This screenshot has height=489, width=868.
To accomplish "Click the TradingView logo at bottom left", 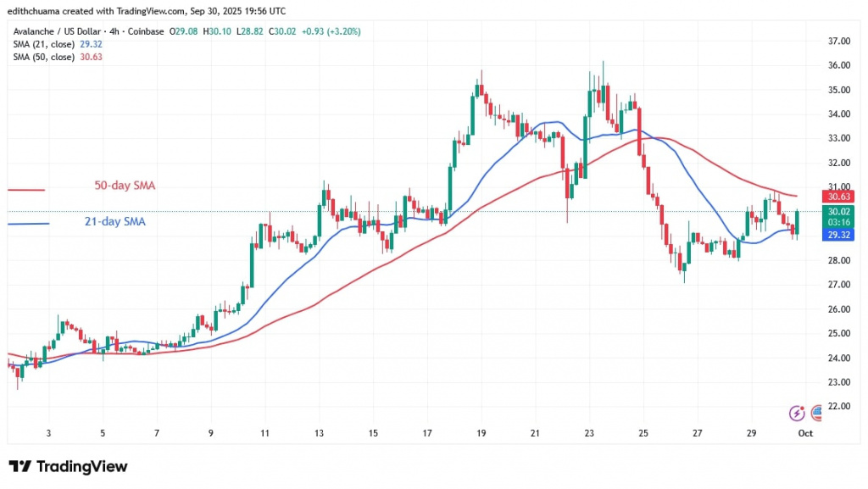I will pos(68,467).
